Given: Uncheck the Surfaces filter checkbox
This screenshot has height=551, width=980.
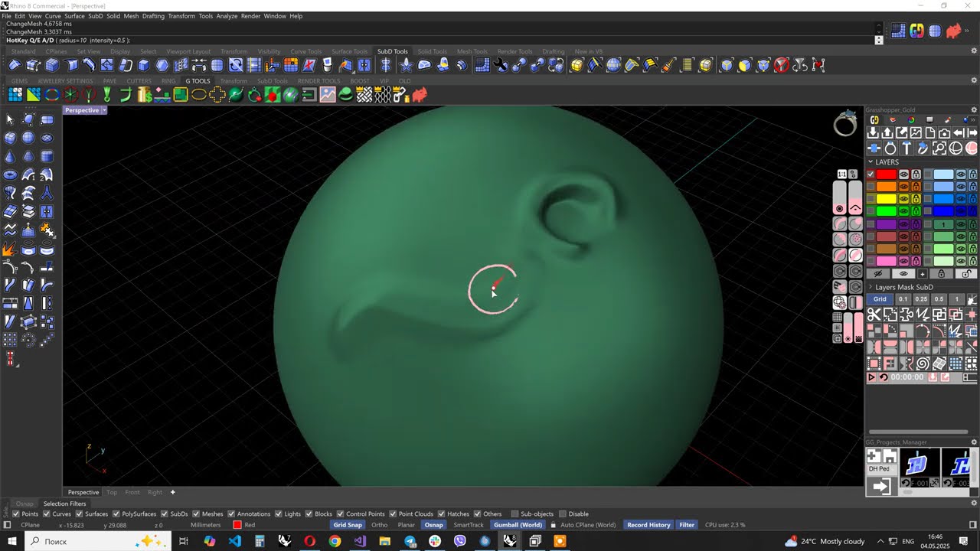Looking at the screenshot, I should (x=79, y=514).
